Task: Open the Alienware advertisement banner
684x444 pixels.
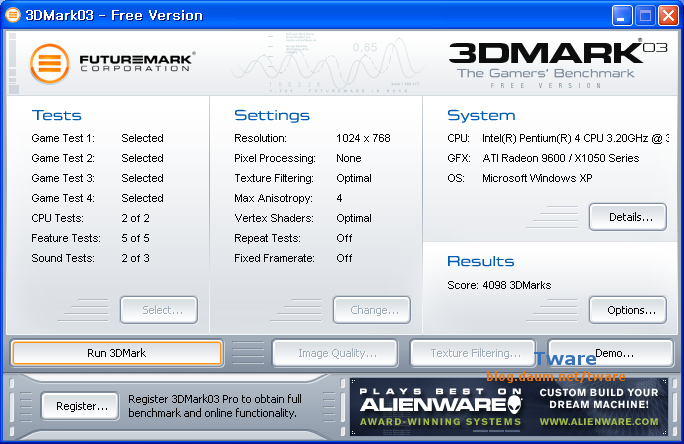Action: [509, 406]
